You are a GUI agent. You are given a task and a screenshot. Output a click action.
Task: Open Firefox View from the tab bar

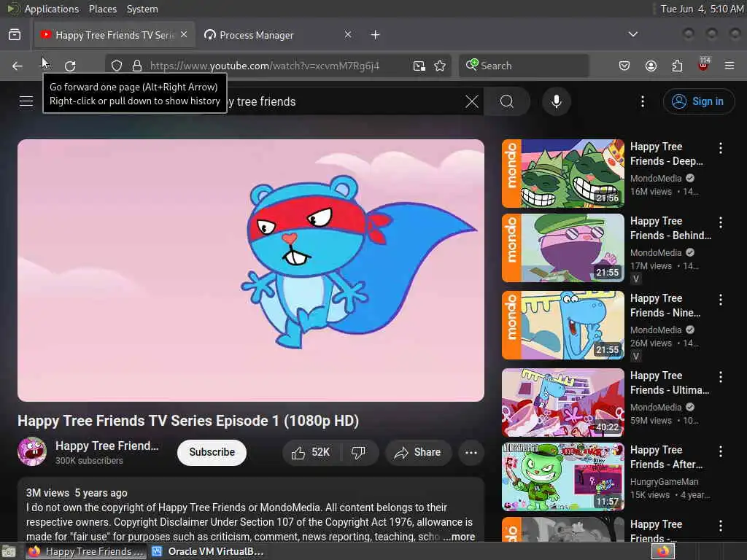15,35
